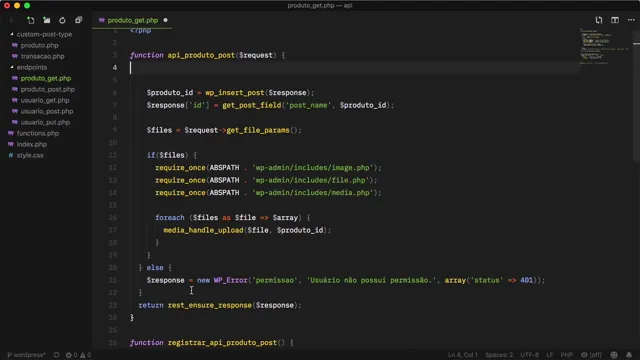Image resolution: width=640 pixels, height=360 pixels.
Task: Open index.php in the explorer
Action: (x=31, y=144)
